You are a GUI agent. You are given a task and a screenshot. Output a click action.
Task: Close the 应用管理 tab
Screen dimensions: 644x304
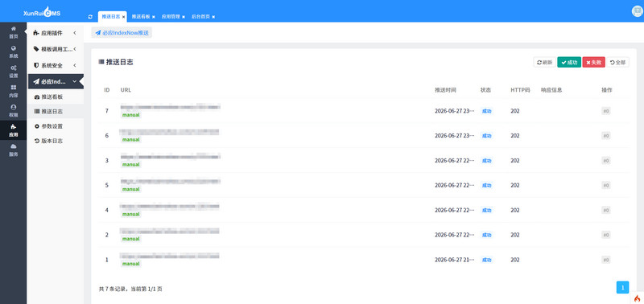184,17
